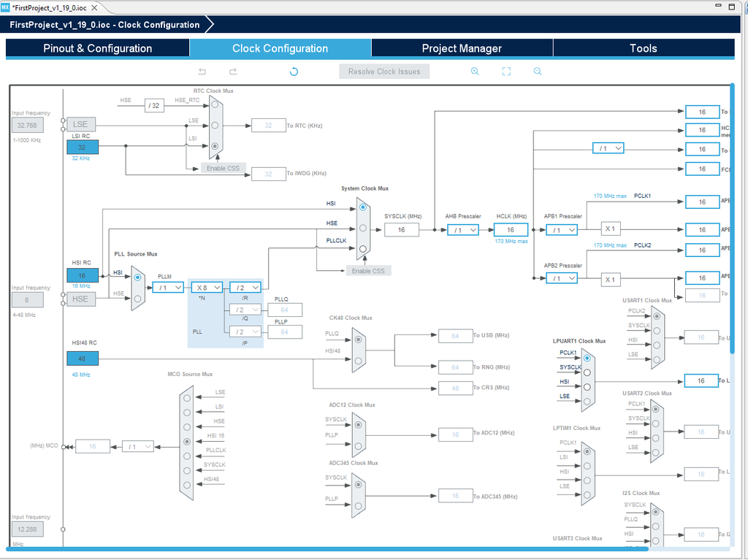Open the PLL multiplier X 8 dropdown
The image size is (748, 560).
click(x=206, y=288)
